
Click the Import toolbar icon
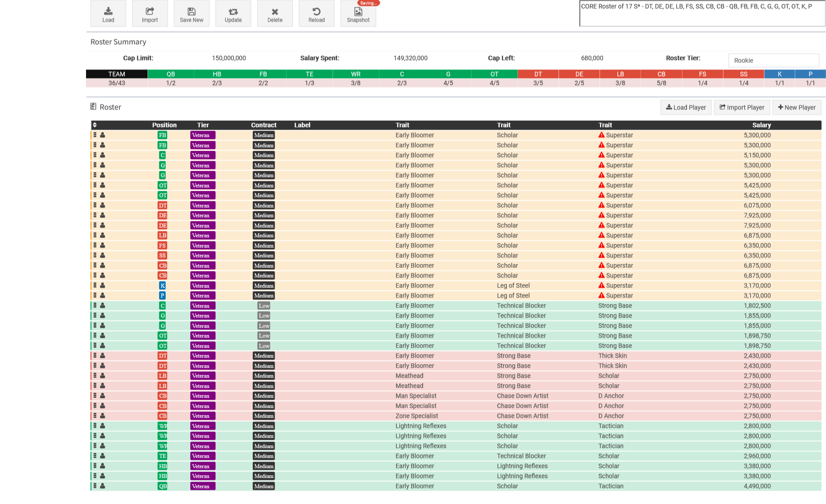point(150,12)
